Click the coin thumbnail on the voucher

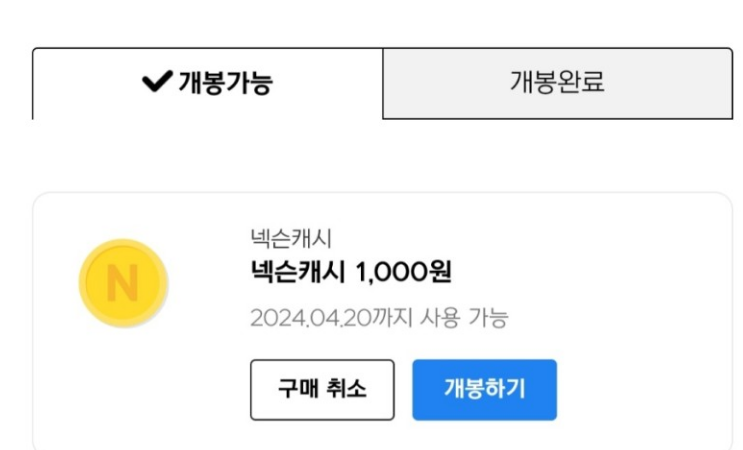pyautogui.click(x=123, y=285)
